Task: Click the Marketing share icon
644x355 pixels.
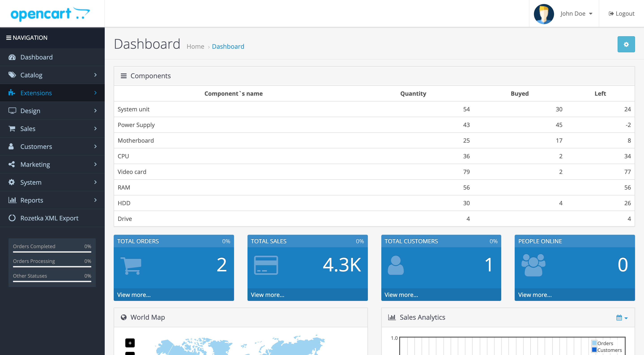Action: (x=11, y=164)
